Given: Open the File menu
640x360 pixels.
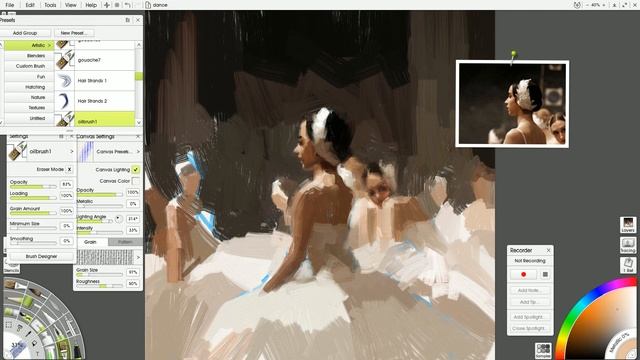Looking at the screenshot, I should click(x=10, y=5).
